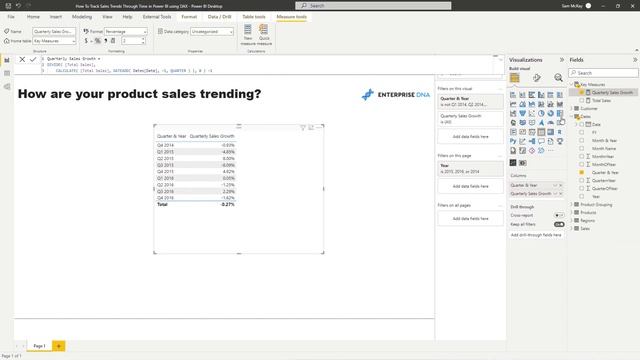Image resolution: width=640 pixels, height=360 pixels.
Task: Collapse the Dates table
Action: click(x=572, y=116)
